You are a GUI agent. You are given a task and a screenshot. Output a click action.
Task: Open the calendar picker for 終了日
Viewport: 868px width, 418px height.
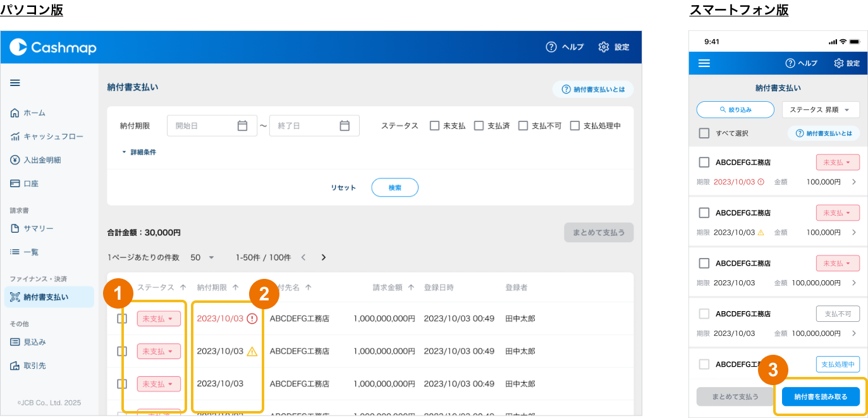click(345, 126)
